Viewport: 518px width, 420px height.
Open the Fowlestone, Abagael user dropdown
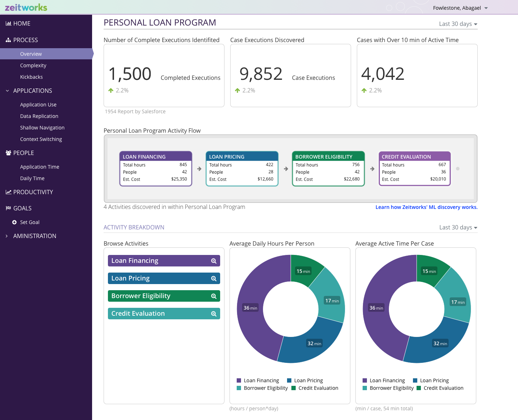point(460,8)
